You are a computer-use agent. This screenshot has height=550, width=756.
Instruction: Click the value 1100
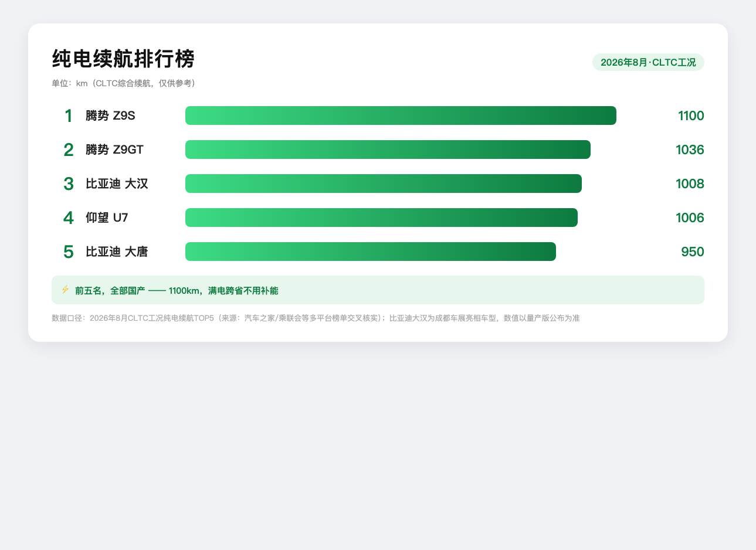[691, 116]
